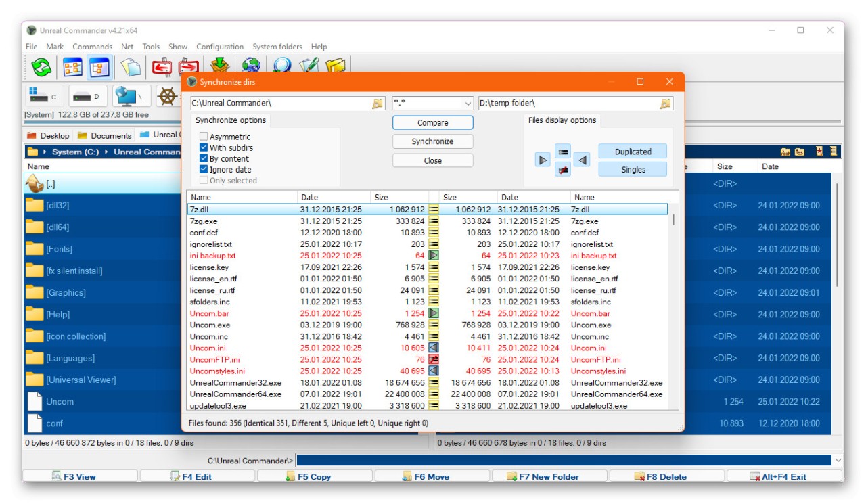Browse for left folder in Synchronize dialog
This screenshot has height=504, width=866.
(x=378, y=104)
